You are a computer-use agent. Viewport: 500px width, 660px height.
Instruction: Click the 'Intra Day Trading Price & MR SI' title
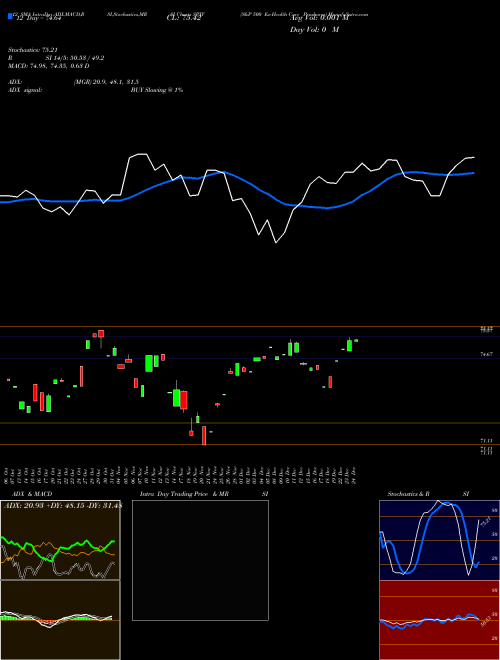coord(204,494)
